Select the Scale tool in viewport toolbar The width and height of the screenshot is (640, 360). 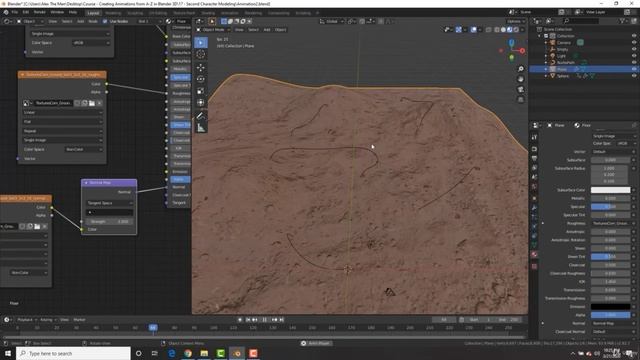pyautogui.click(x=200, y=91)
